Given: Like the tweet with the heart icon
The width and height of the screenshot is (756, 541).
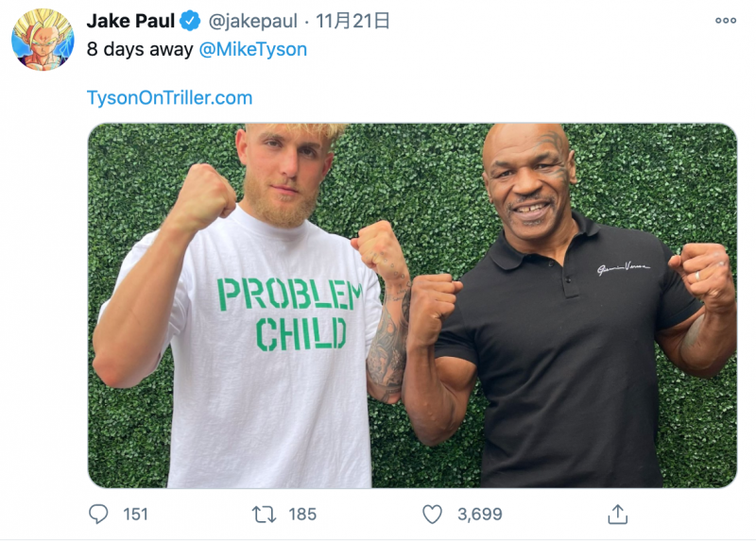Looking at the screenshot, I should coord(432,514).
